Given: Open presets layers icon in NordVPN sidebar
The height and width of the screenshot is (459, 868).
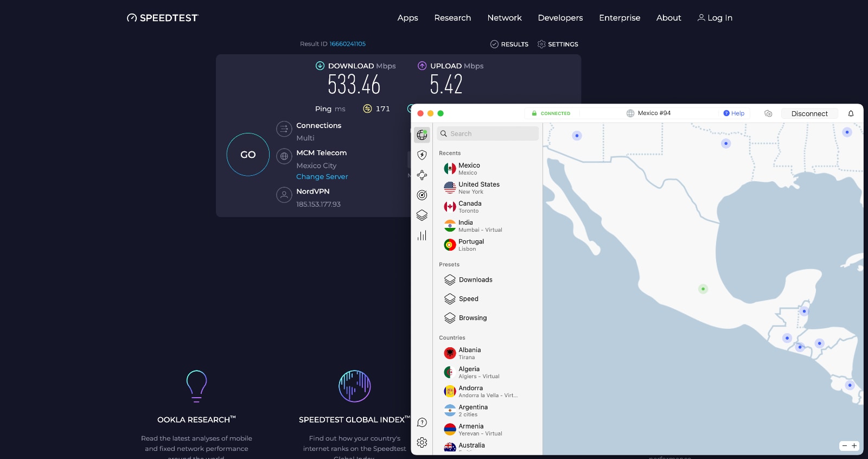Looking at the screenshot, I should pos(422,215).
